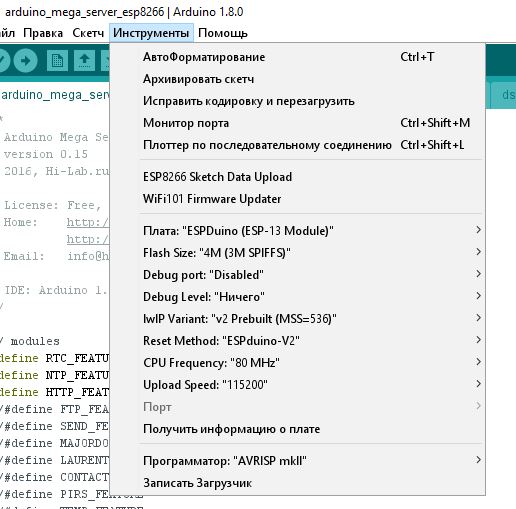Choose Архивировать скетч
The width and height of the screenshot is (516, 509).
[297, 79]
